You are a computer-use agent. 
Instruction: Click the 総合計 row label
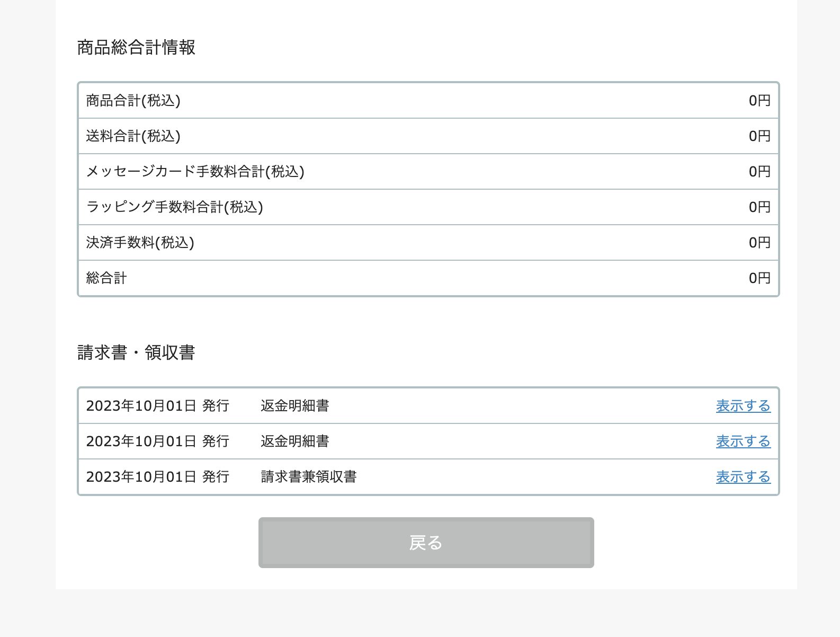click(x=106, y=278)
